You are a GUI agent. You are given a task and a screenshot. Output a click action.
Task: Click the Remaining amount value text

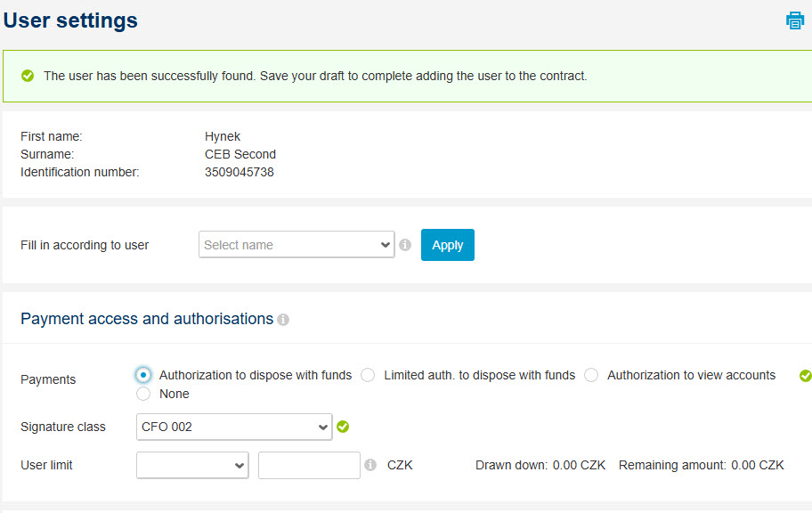pos(757,465)
